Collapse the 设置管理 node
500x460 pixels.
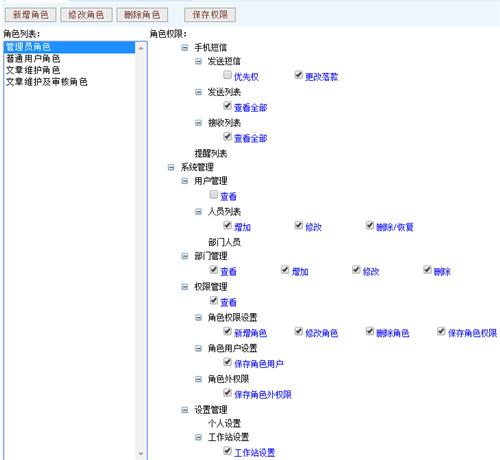pyautogui.click(x=184, y=410)
